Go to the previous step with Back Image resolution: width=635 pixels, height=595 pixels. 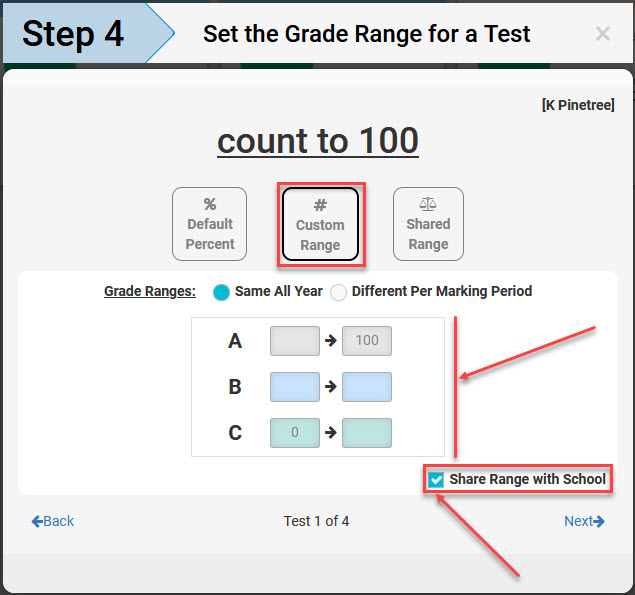[x=53, y=521]
